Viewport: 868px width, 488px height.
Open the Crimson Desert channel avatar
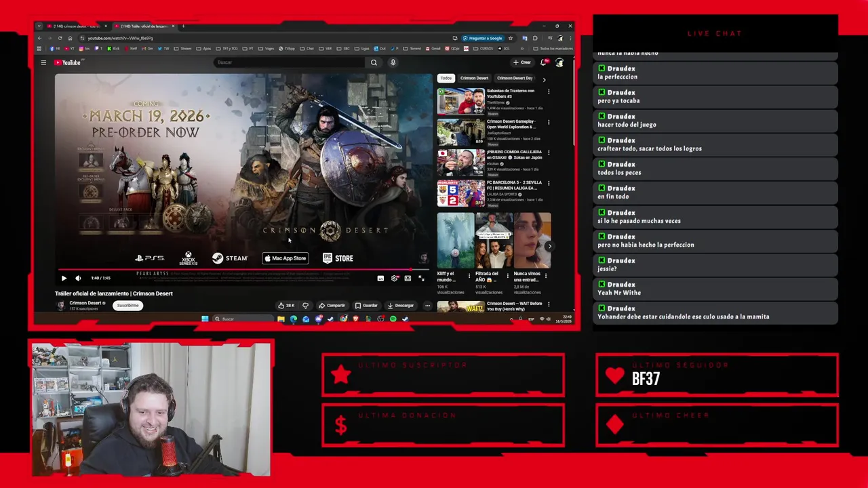point(61,306)
